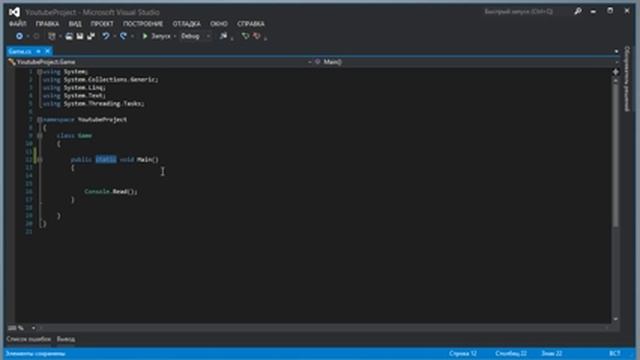Collapse the namespace YoutubeProject outlining block
640x360 pixels.
coord(40,120)
